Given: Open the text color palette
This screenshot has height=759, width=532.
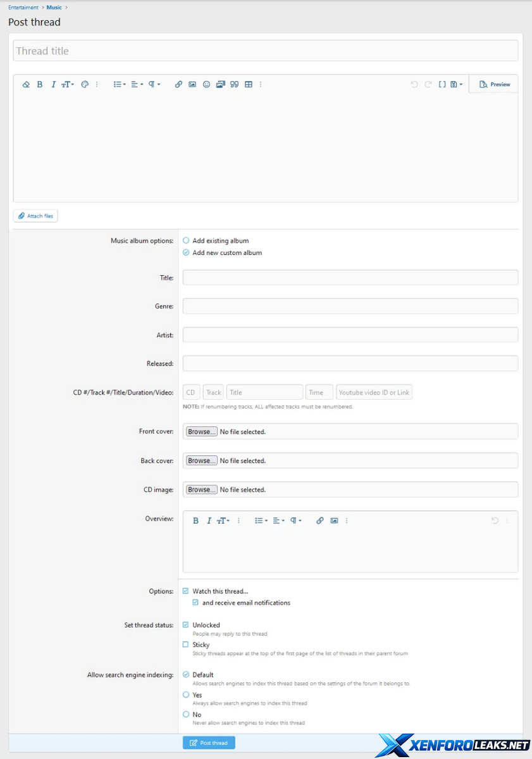Looking at the screenshot, I should point(85,84).
